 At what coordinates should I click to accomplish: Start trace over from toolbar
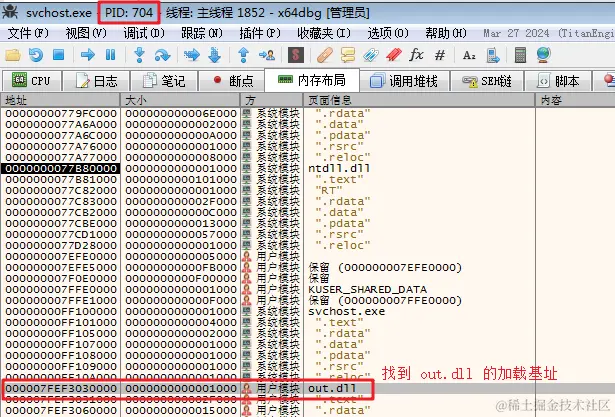point(215,55)
